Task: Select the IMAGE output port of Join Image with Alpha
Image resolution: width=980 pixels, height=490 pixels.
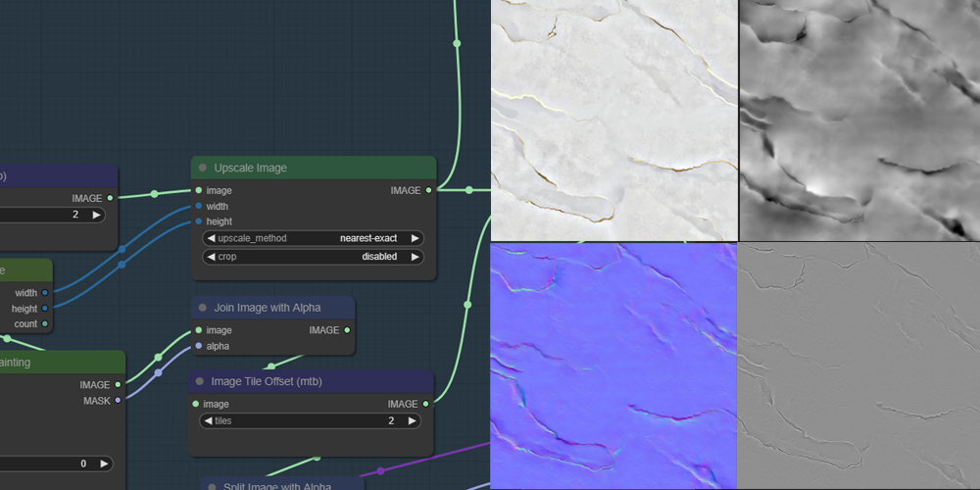Action: click(348, 330)
